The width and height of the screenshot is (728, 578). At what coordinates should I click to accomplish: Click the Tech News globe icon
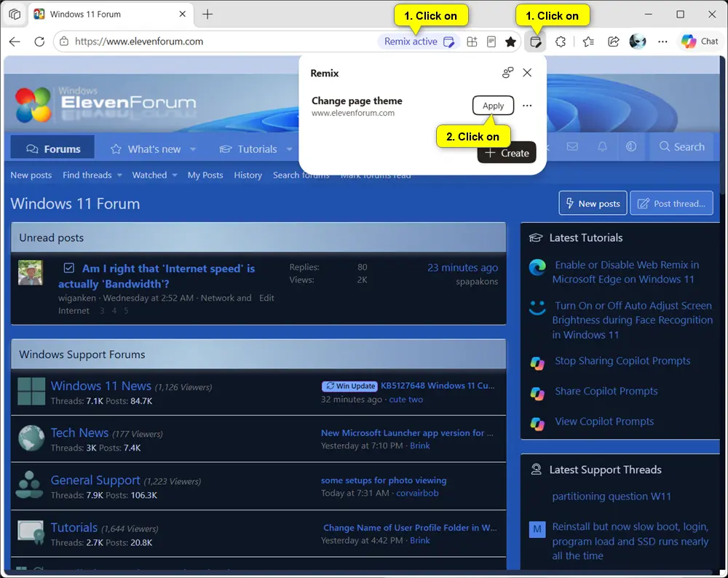31,438
